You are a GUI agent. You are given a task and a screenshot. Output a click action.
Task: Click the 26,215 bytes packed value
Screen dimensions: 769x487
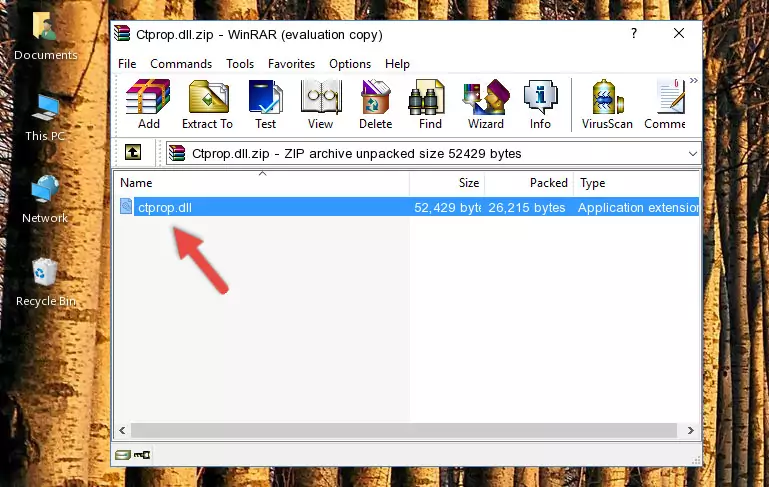(527, 207)
